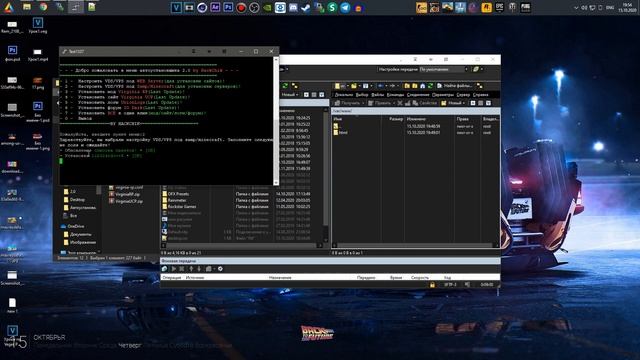This screenshot has height=360, width=640.
Task: Click the local panel plus select icon
Action: [306, 95]
